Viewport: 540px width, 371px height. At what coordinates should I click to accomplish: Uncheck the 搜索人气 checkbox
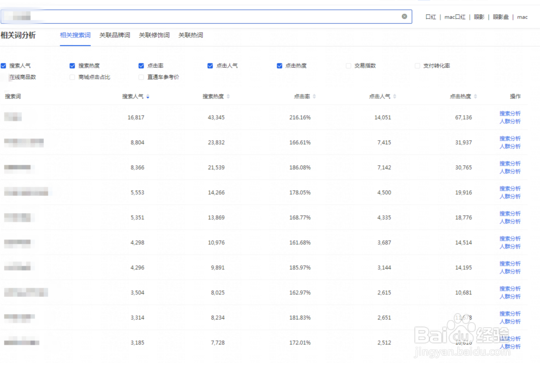[x=3, y=65]
